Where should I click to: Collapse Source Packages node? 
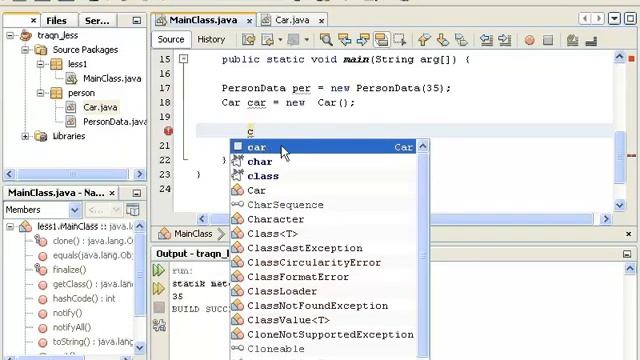25,50
